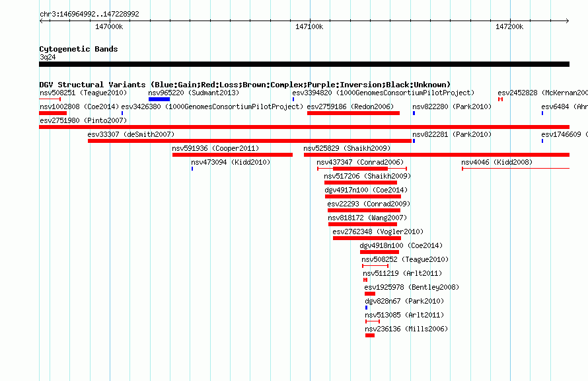The image size is (588, 381).
Task: Click nsv818172 (Wang2007) label
Action: tap(367, 218)
